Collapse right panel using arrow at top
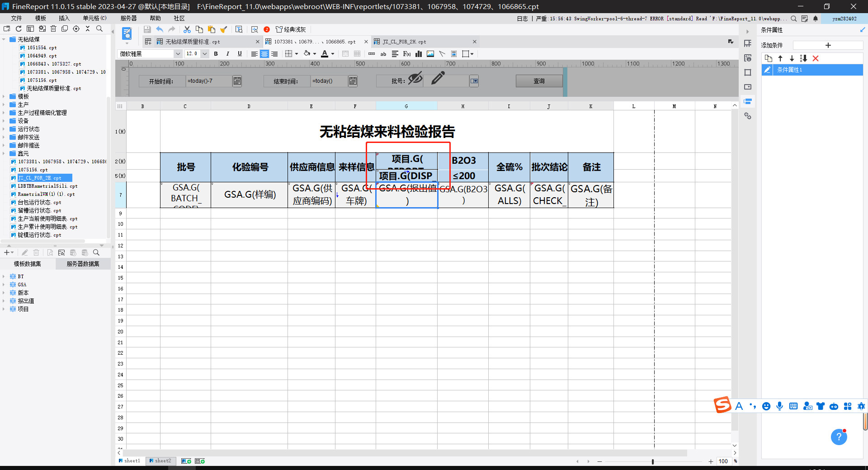 [x=747, y=32]
